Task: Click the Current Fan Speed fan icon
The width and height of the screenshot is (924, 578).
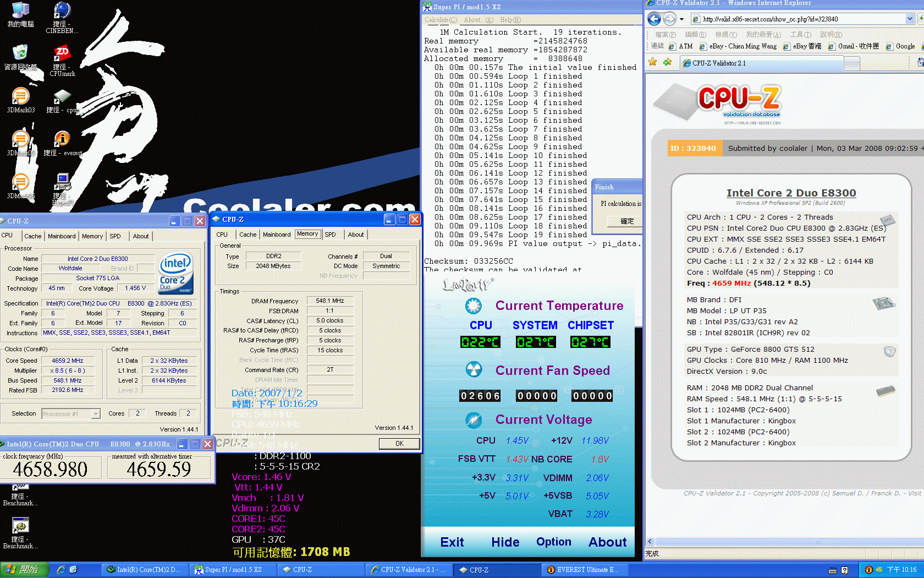Action: [x=474, y=369]
